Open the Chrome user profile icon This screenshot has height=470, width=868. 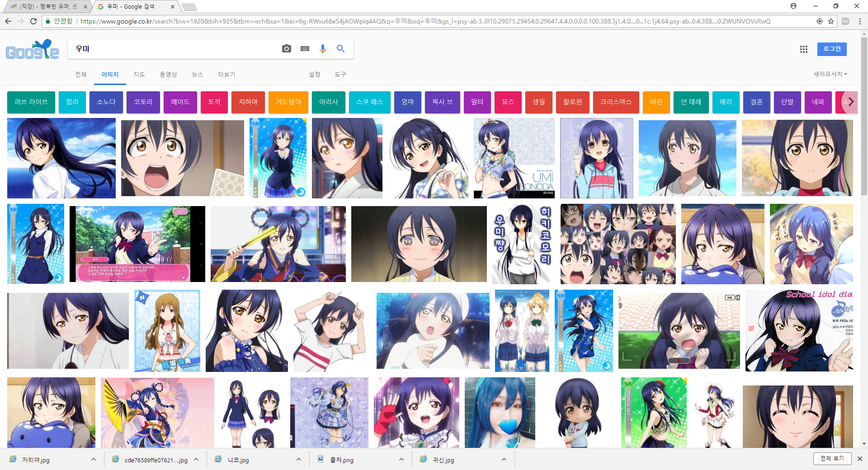[x=793, y=6]
